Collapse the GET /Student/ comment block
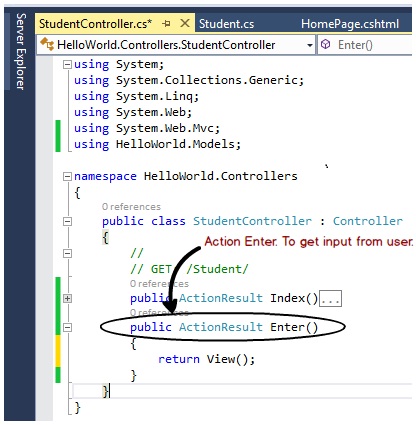Screen dimensions: 416x425 (x=67, y=254)
